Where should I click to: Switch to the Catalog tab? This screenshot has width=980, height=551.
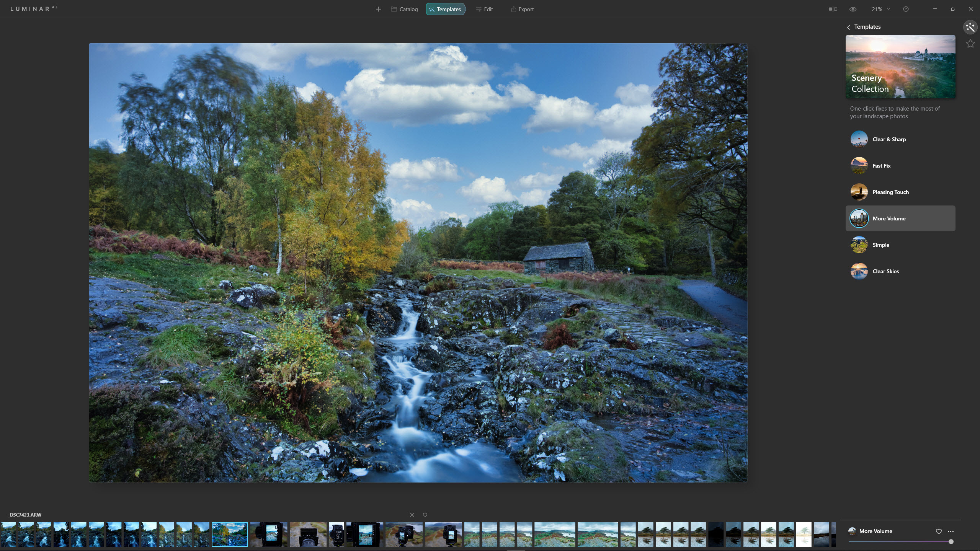[404, 9]
